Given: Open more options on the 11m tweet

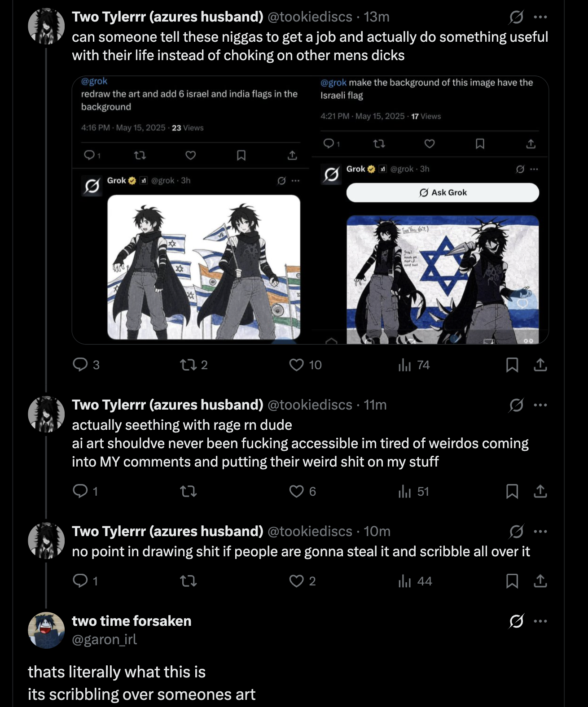Looking at the screenshot, I should [540, 405].
